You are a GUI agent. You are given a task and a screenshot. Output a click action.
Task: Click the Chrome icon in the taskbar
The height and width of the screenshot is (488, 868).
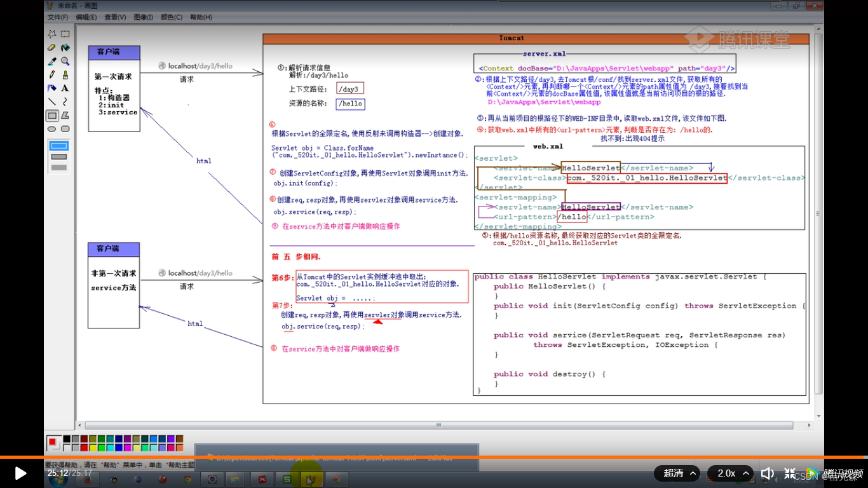coord(188,479)
